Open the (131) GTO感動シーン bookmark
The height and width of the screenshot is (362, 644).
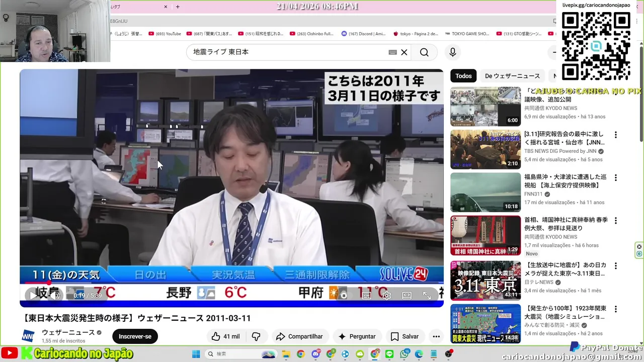519,34
